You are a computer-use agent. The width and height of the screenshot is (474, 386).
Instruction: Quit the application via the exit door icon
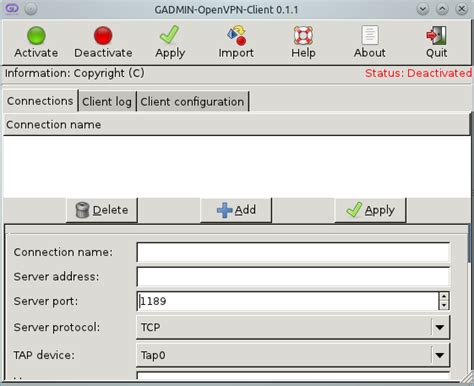436,35
